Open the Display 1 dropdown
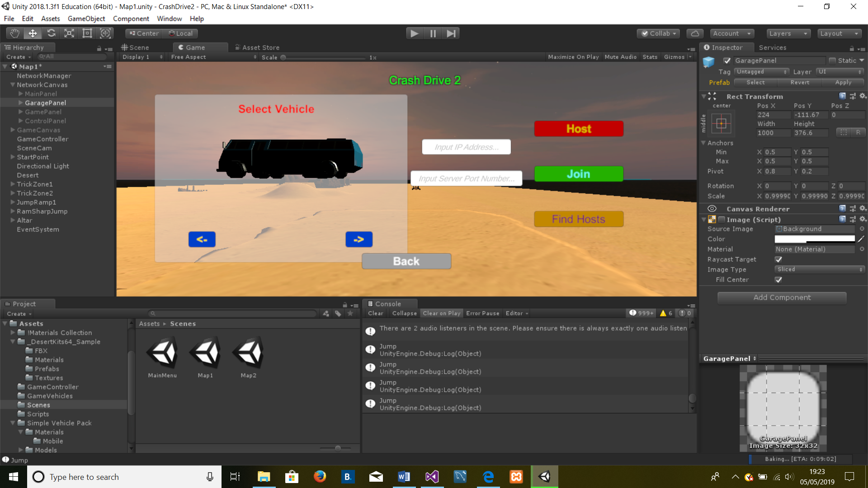This screenshot has height=488, width=868. 142,57
